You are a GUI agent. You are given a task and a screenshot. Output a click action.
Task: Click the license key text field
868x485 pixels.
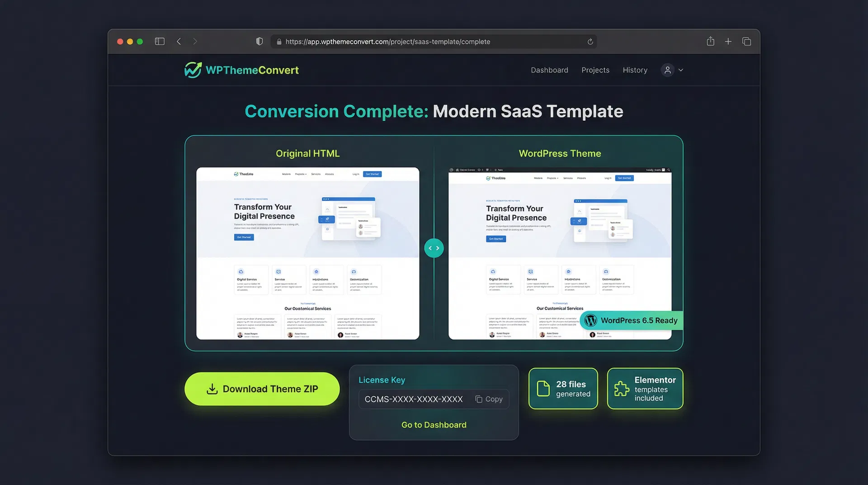tap(414, 399)
